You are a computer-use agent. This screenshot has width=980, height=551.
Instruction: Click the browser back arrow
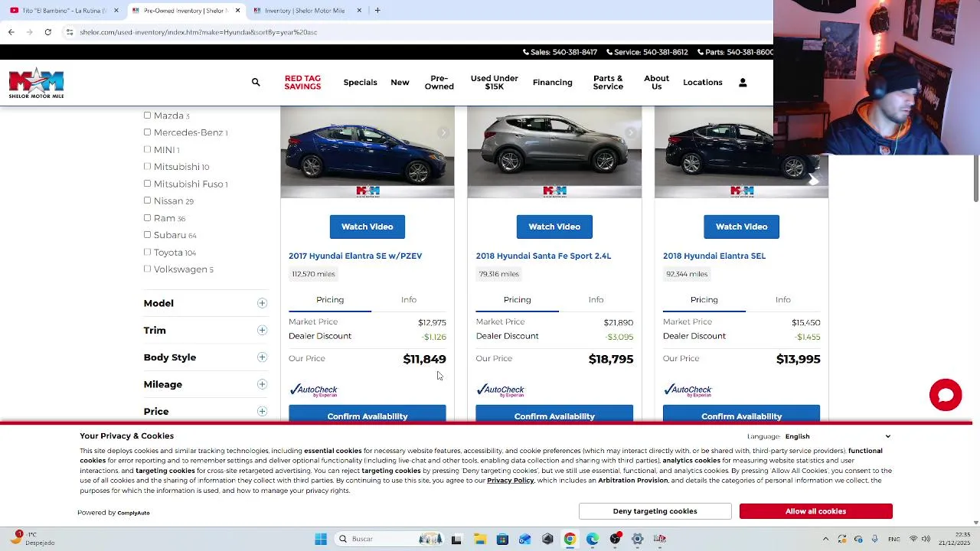tap(11, 32)
